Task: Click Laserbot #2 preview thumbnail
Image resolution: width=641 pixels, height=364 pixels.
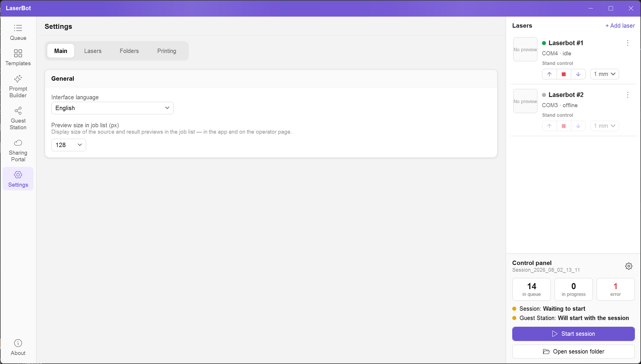Action: (525, 101)
